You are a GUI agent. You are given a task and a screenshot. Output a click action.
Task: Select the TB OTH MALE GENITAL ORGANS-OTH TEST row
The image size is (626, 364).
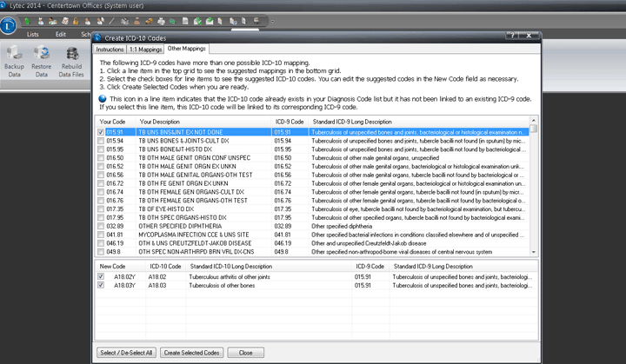pos(313,175)
